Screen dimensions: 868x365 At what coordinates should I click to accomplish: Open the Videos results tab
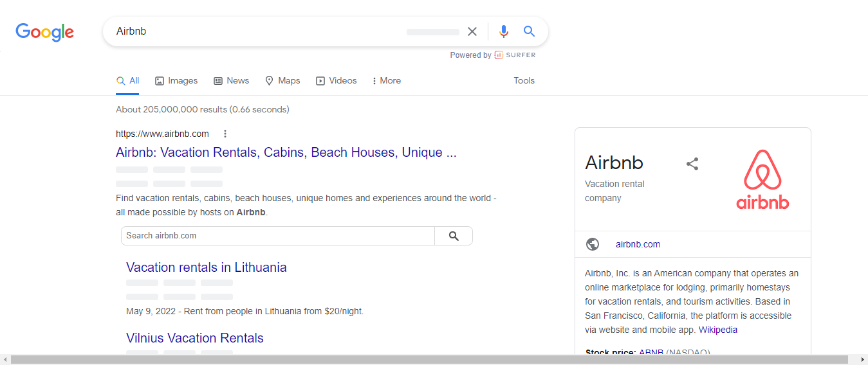(x=336, y=81)
